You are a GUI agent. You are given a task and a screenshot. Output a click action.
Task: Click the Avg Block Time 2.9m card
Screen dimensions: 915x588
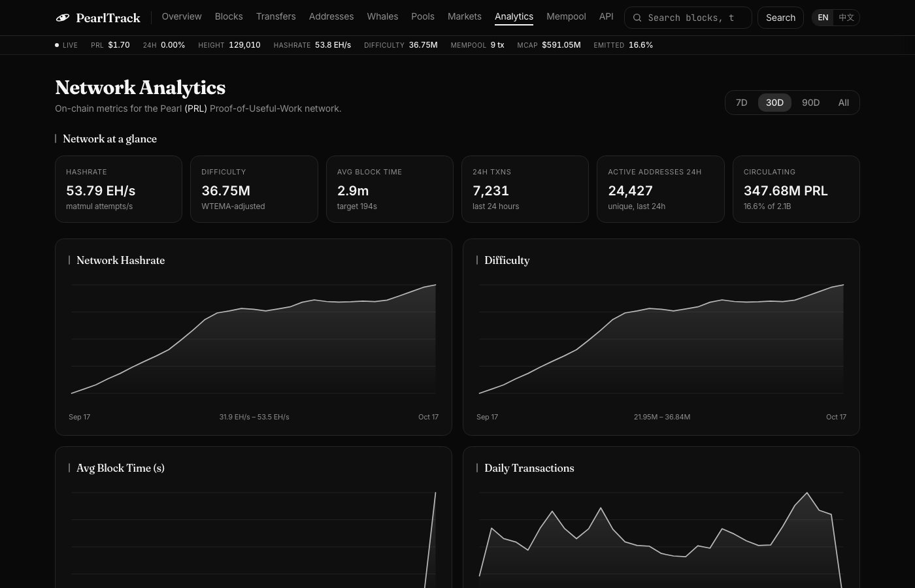pos(390,189)
